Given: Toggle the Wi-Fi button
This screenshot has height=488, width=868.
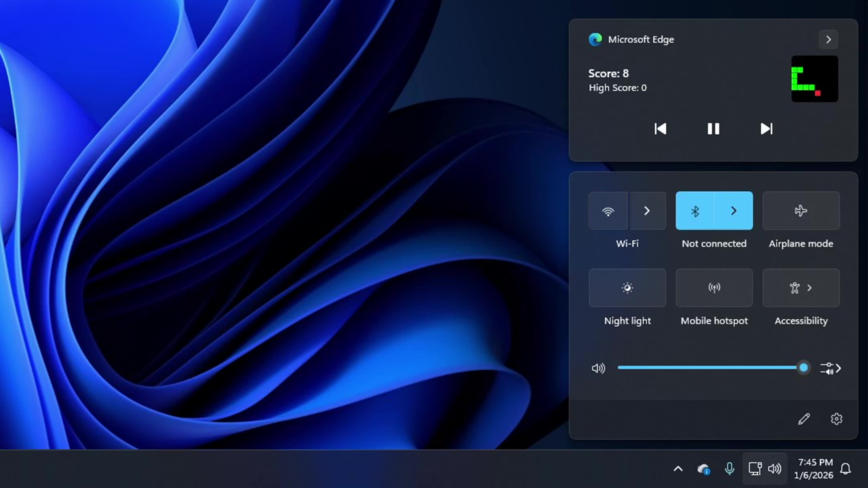Looking at the screenshot, I should tap(608, 211).
